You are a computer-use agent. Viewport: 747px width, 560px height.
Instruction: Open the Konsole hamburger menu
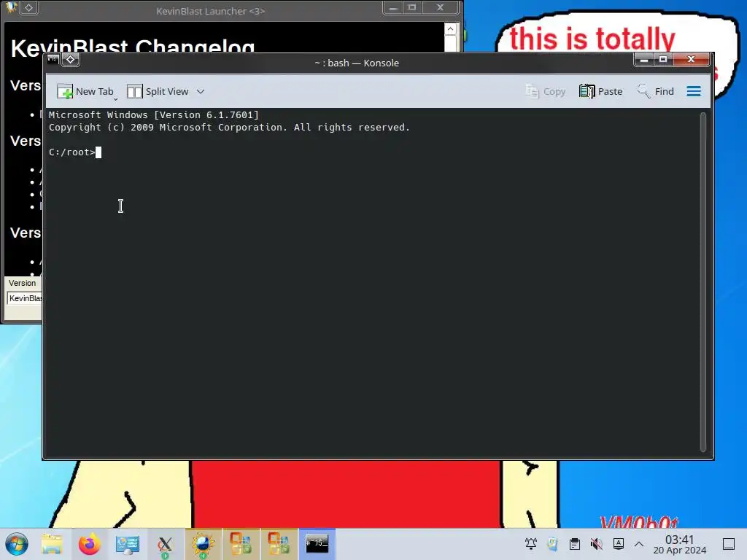[694, 91]
